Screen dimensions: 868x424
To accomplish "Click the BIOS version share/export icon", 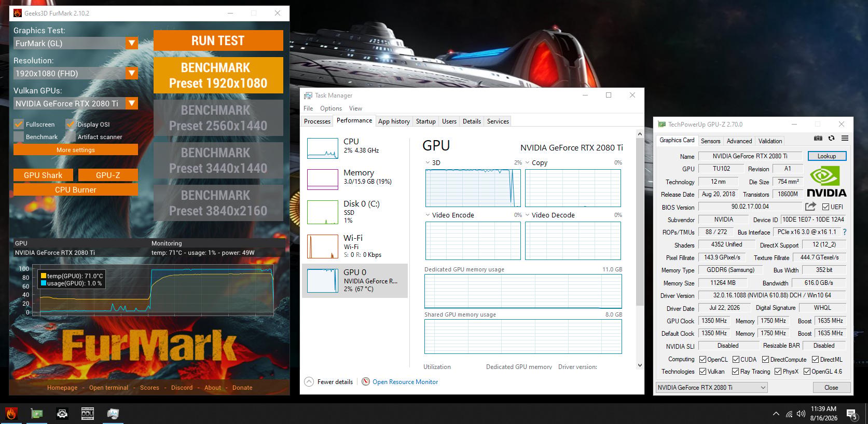I will 810,206.
